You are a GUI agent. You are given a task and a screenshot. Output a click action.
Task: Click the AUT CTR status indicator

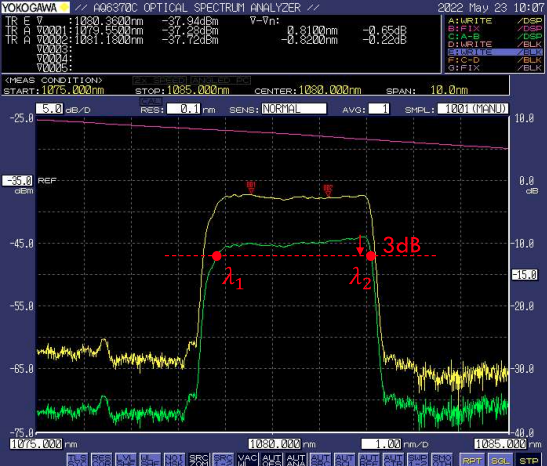pos(393,459)
